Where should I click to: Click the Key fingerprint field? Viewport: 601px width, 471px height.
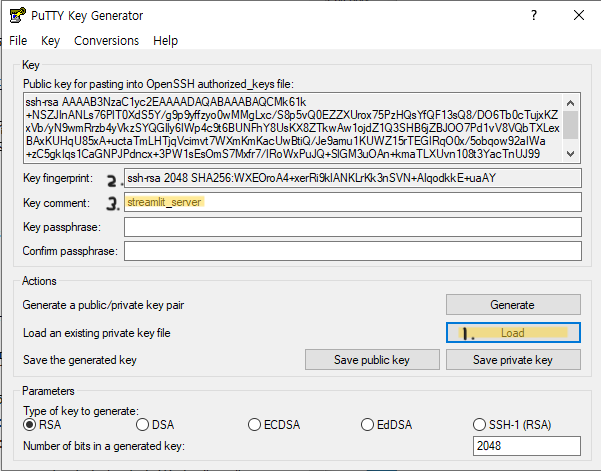pos(353,178)
